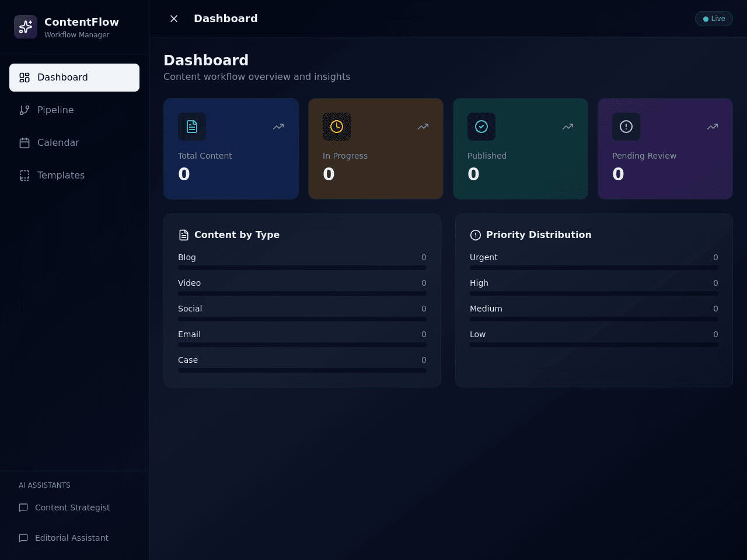747x560 pixels.
Task: Click the High priority progress bar
Action: tap(594, 293)
